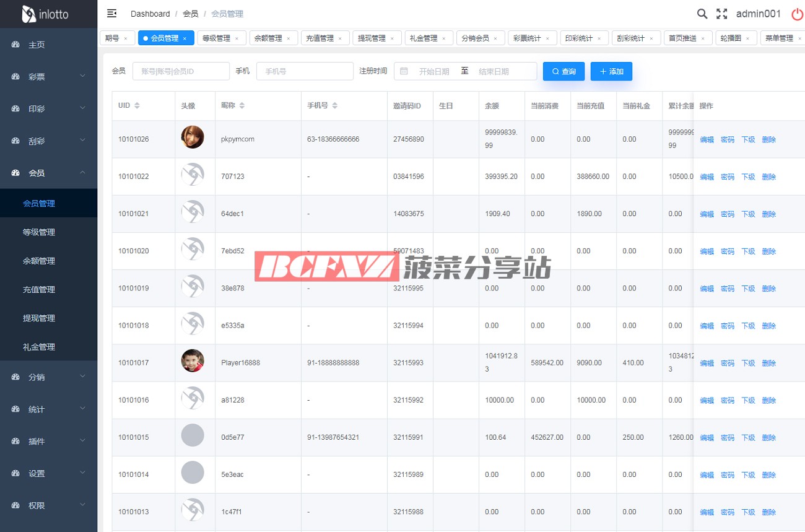The width and height of the screenshot is (805, 532).
Task: Click the 查询 search button
Action: (x=563, y=71)
